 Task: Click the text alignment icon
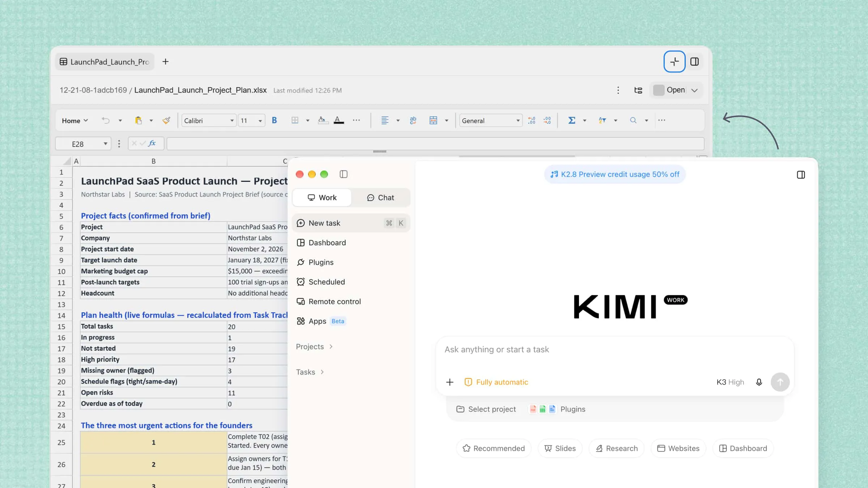click(x=385, y=120)
